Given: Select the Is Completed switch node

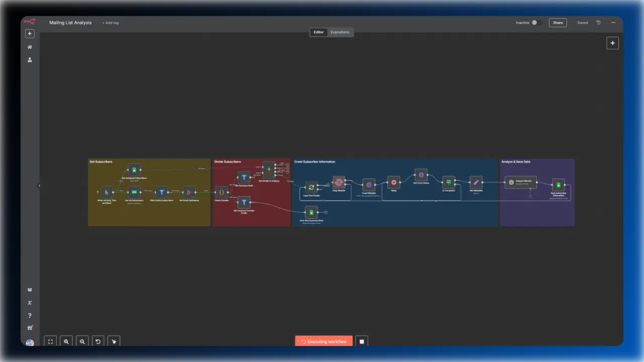Looking at the screenshot, I should click(449, 182).
